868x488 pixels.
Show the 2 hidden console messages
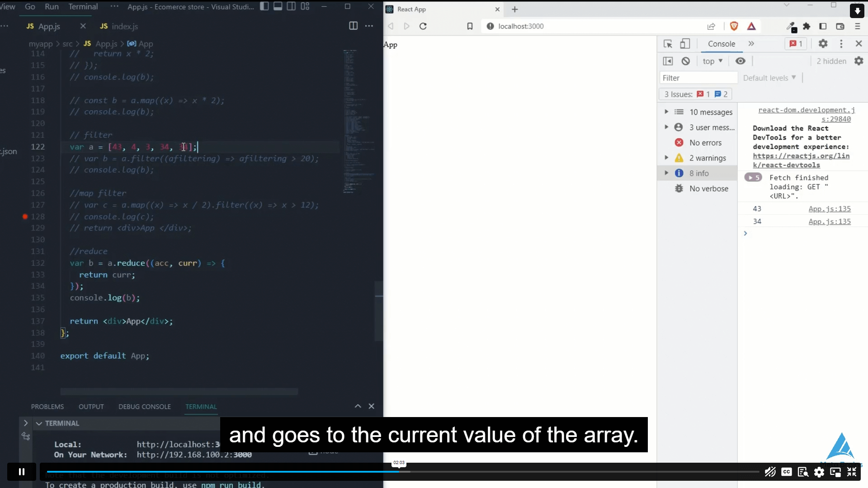click(x=831, y=61)
